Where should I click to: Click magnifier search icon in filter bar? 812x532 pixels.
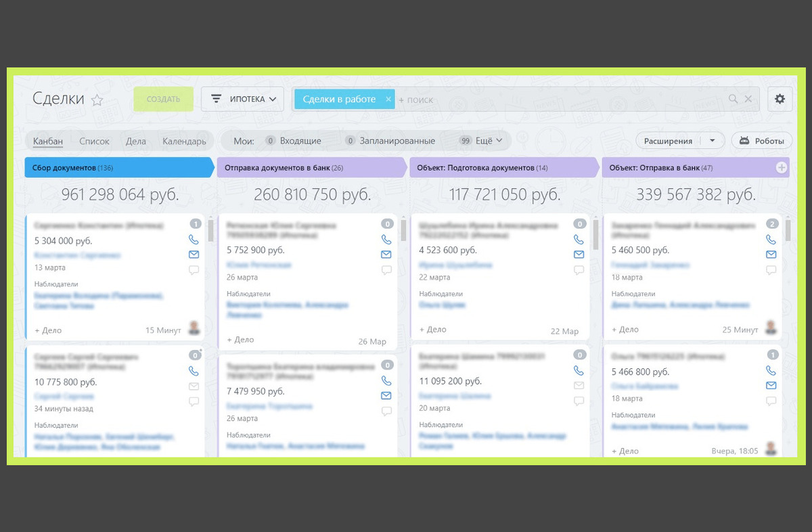coord(733,99)
